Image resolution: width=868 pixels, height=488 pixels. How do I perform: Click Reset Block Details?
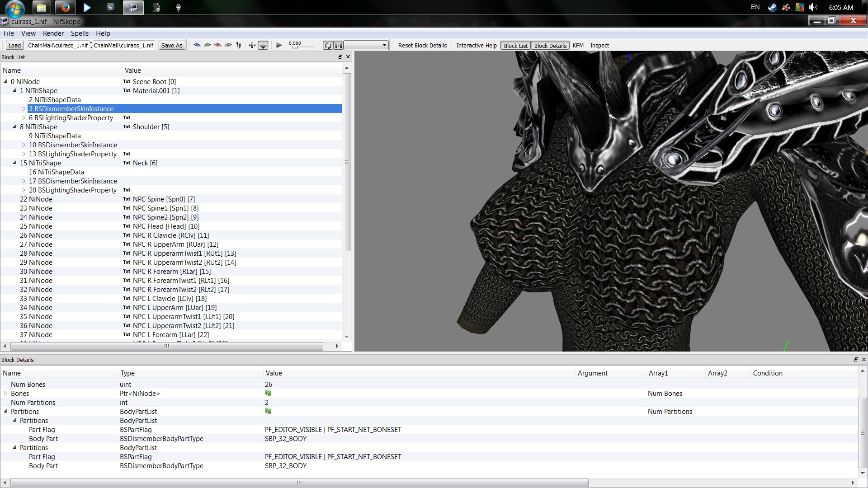coord(422,46)
